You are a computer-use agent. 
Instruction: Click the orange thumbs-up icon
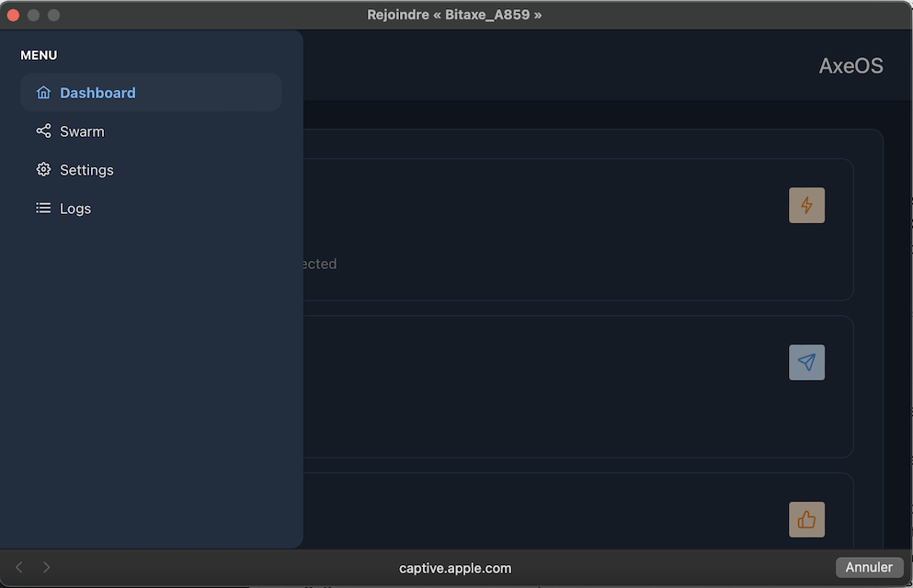806,520
